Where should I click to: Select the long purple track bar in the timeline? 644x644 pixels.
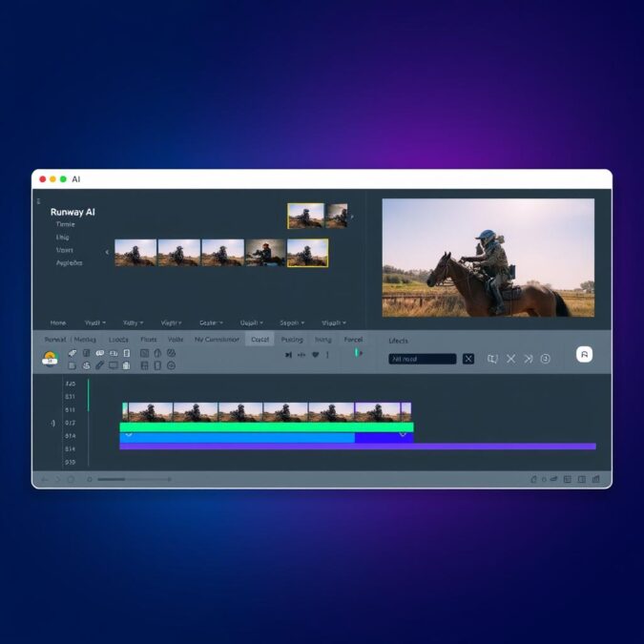pyautogui.click(x=358, y=447)
